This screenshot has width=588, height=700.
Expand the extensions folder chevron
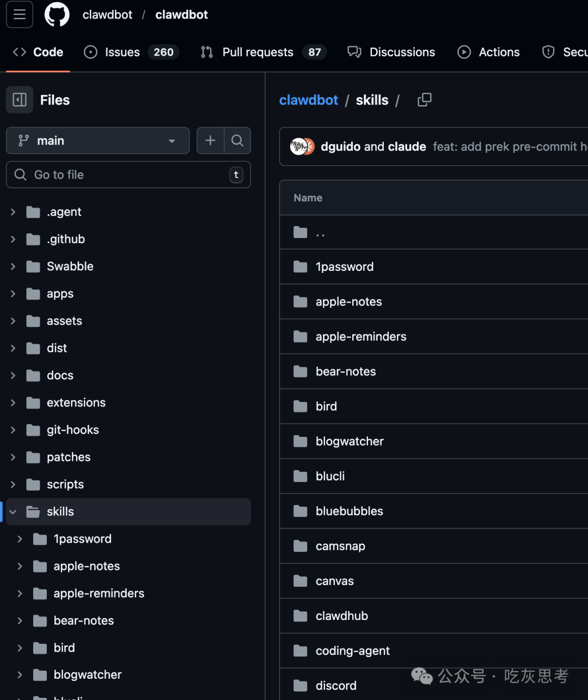(13, 403)
